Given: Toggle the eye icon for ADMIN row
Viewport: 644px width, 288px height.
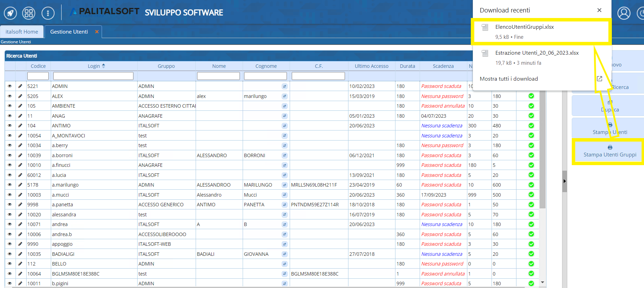Looking at the screenshot, I should [x=10, y=86].
